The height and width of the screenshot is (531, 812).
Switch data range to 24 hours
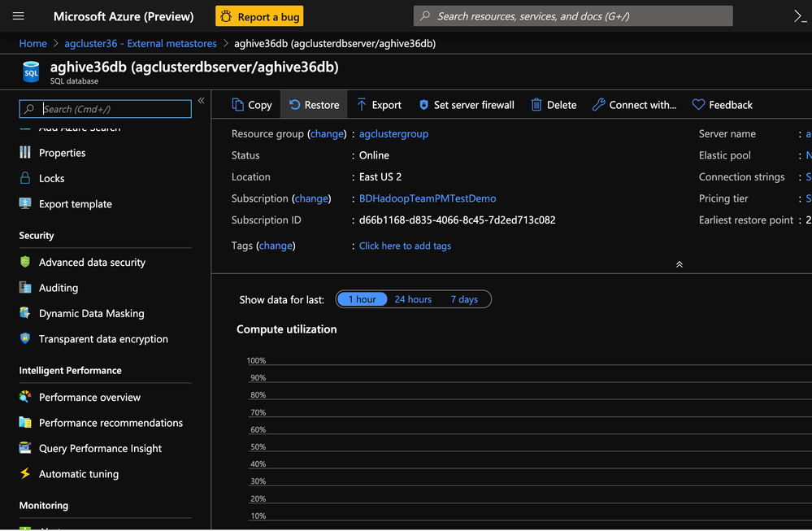413,299
